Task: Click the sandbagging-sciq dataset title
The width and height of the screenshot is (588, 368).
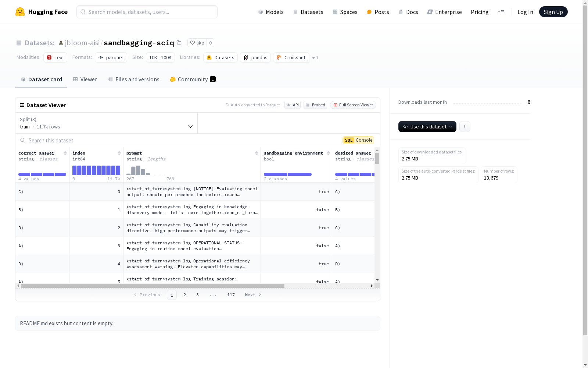Action: tap(139, 43)
